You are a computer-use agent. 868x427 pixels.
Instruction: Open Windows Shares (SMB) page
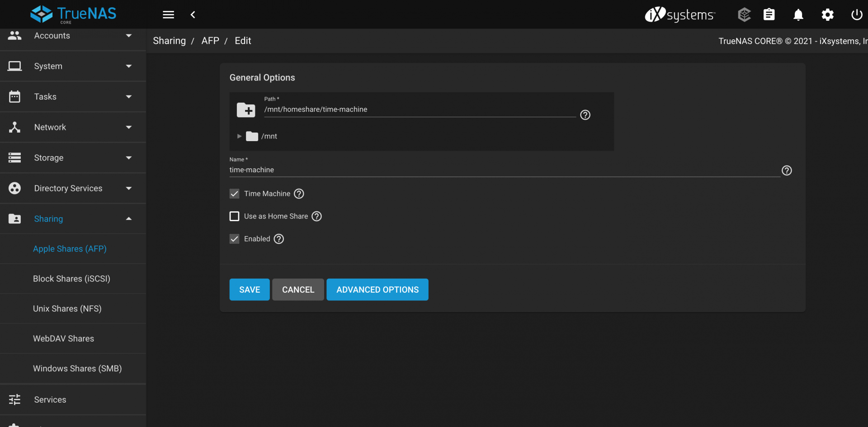[77, 369]
